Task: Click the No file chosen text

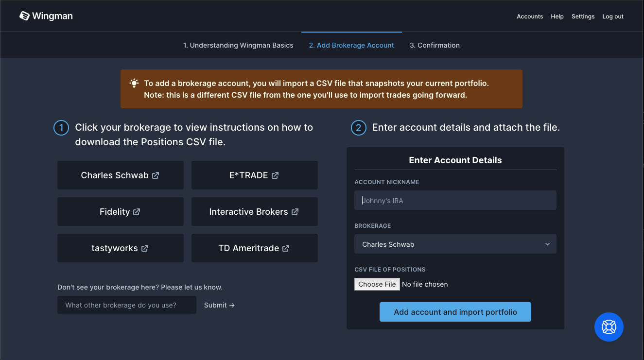Action: 425,284
